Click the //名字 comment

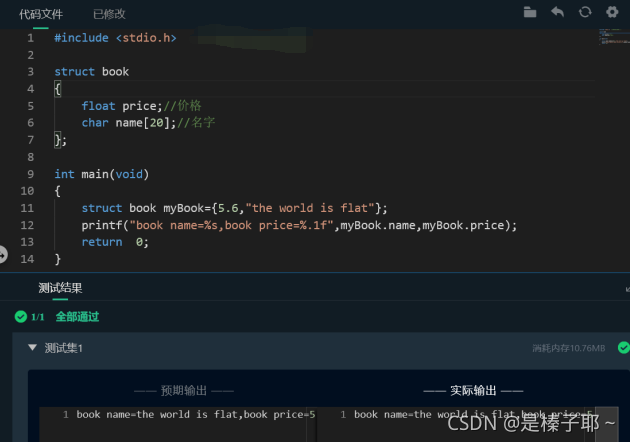click(x=196, y=123)
